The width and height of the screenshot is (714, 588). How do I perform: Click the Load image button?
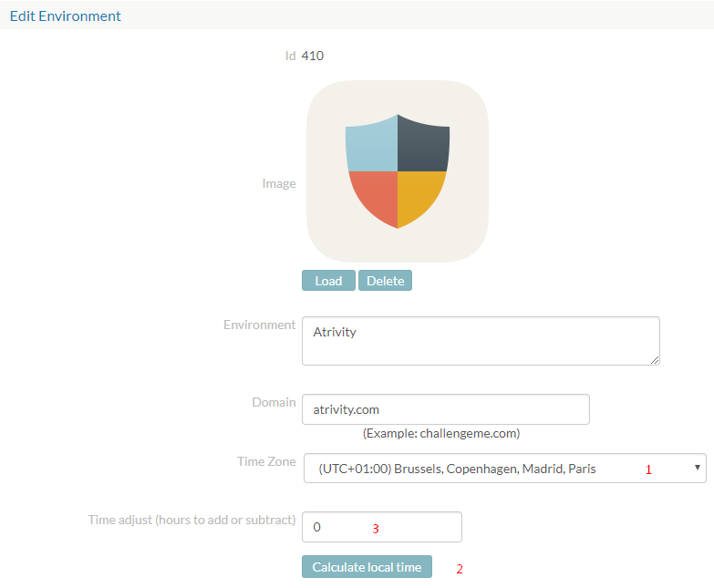[328, 281]
